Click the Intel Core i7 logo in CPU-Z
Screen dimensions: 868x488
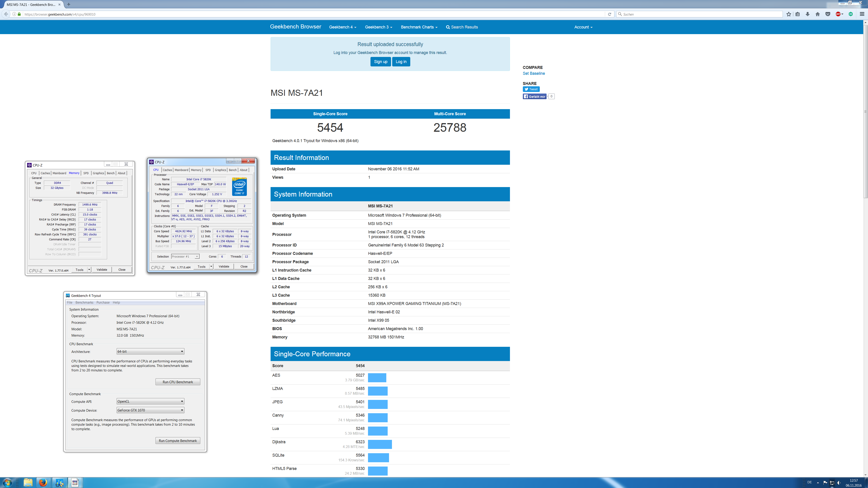[x=239, y=187]
